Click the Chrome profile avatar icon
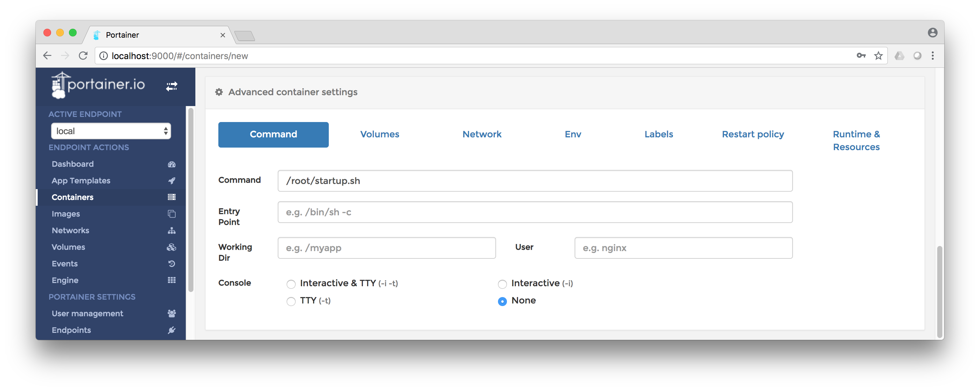The height and width of the screenshot is (391, 980). [932, 33]
